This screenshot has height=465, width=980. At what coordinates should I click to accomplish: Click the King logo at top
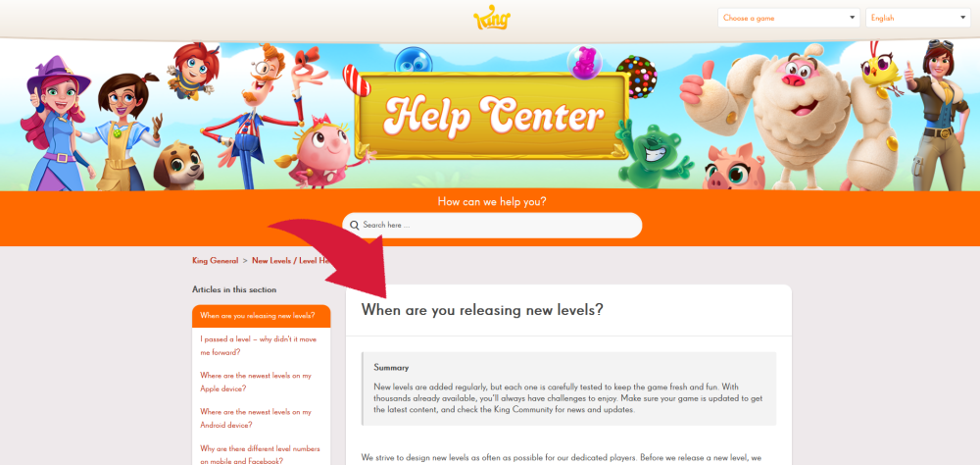(492, 18)
